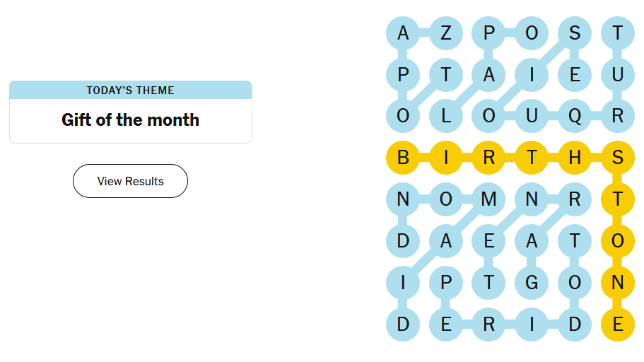Select the P tile between Z and O
Viewport: 644px width, 362px height.
[489, 33]
